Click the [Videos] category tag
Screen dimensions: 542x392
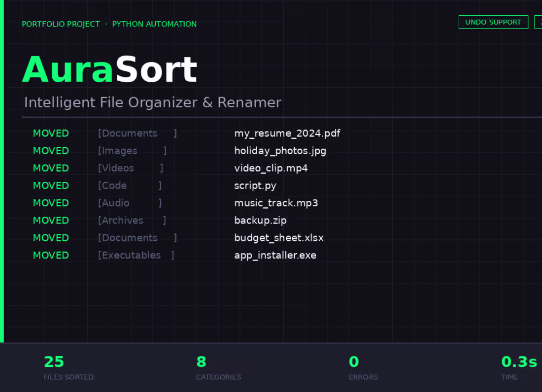coord(130,168)
